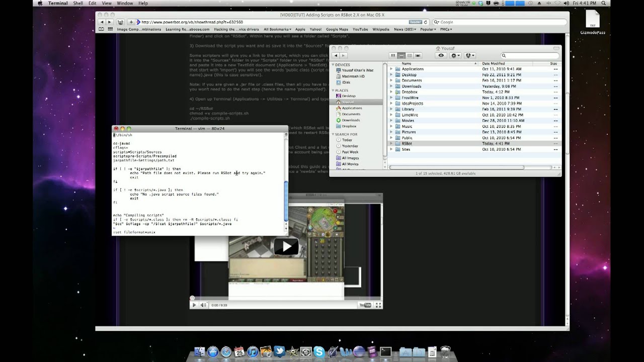Click the Wikipedia bookmark link

click(381, 29)
